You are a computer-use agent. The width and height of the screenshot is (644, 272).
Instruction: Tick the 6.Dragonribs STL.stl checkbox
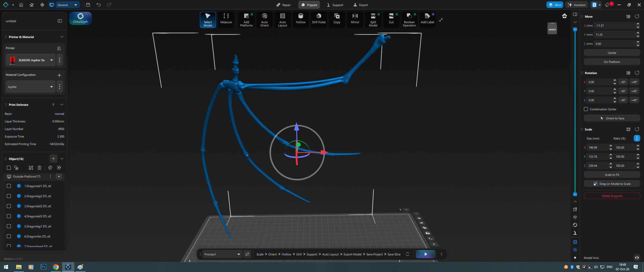pos(9,236)
